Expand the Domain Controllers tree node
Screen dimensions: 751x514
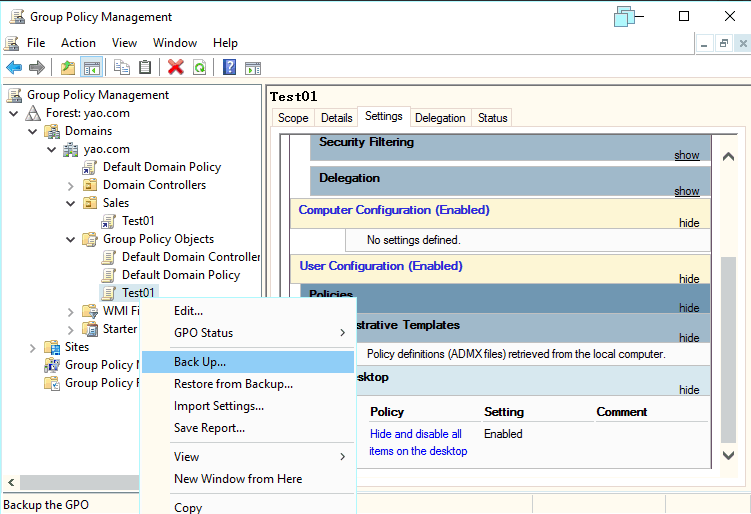coord(71,185)
